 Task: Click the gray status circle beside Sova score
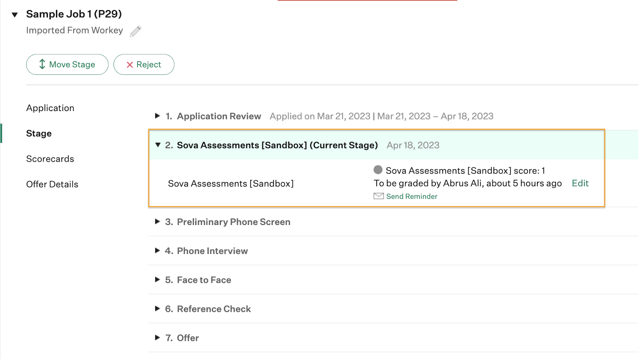click(378, 170)
